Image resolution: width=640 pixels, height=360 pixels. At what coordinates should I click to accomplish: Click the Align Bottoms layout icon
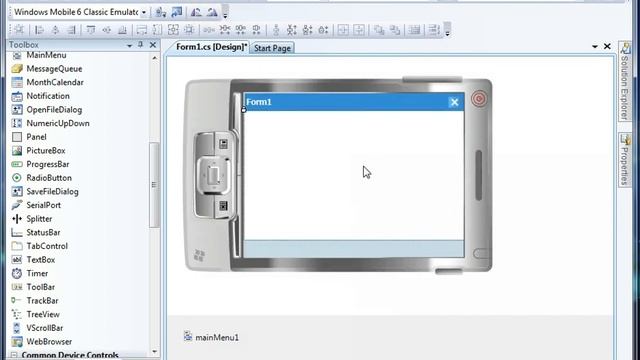coord(122,30)
